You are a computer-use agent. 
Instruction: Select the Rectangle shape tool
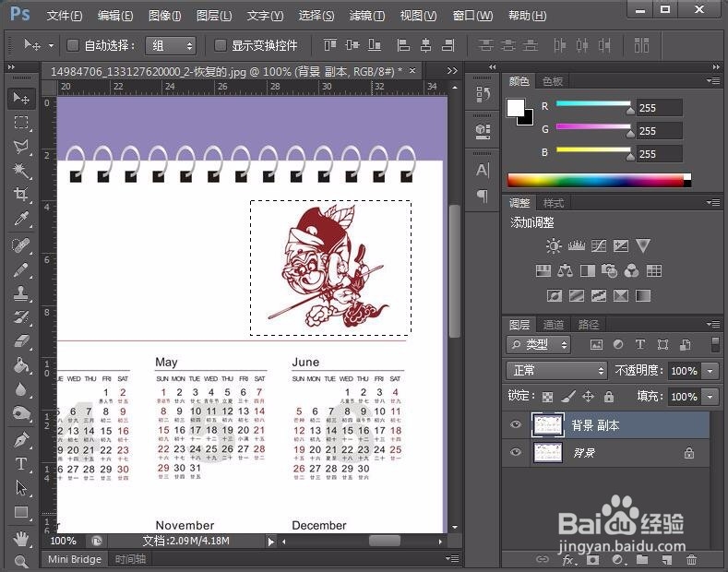(x=21, y=512)
